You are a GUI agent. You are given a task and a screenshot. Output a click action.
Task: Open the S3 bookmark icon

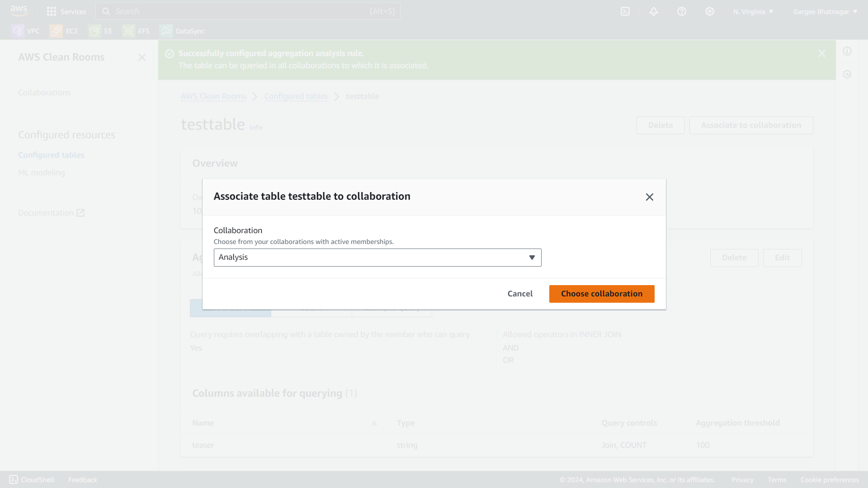[x=94, y=31]
